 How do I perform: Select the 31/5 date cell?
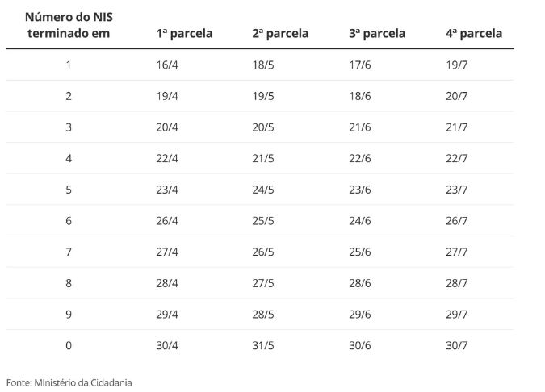(263, 346)
